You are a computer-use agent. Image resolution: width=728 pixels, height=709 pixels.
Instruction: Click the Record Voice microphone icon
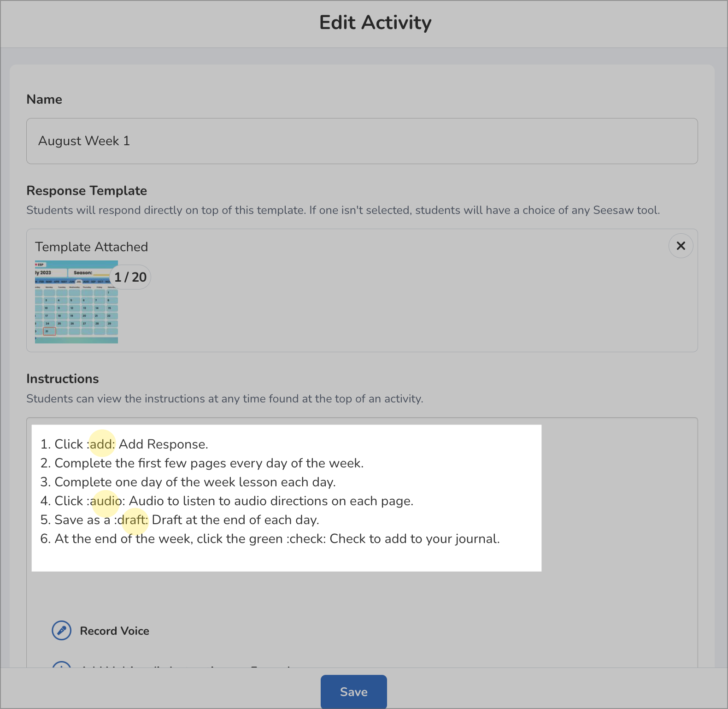pos(61,631)
